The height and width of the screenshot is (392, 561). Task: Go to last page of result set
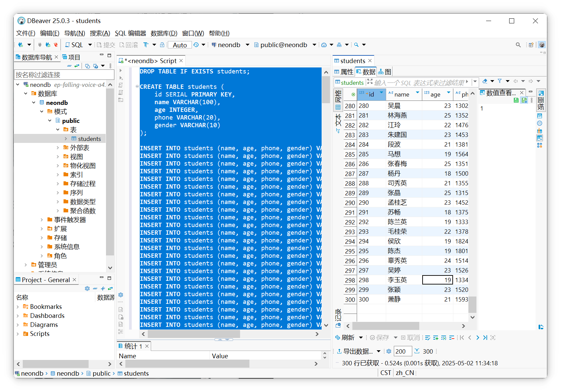[x=485, y=338]
